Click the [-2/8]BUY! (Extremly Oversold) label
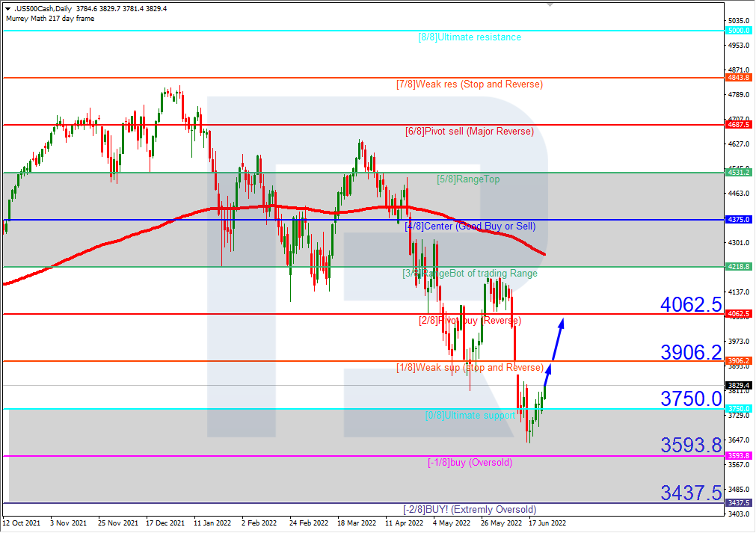The image size is (756, 533). coord(470,510)
